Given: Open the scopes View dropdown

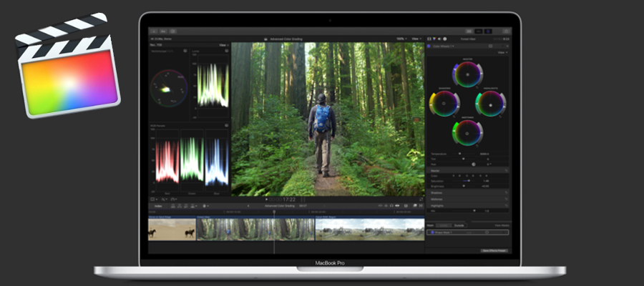Looking at the screenshot, I should point(223,45).
